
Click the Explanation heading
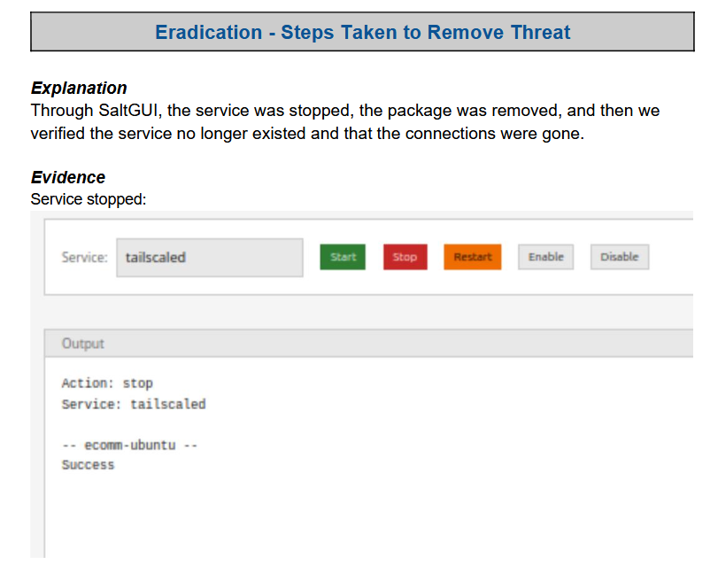[x=79, y=88]
